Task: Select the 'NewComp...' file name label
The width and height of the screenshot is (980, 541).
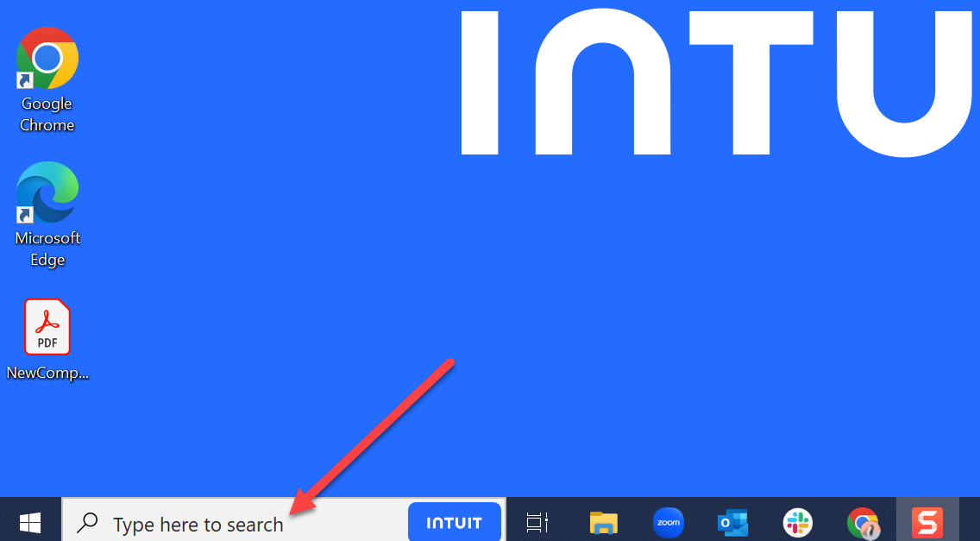Action: pos(47,374)
